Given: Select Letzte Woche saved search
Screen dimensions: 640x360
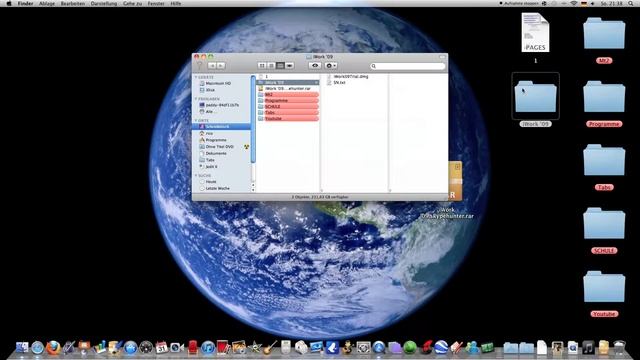Looking at the screenshot, I should (214, 189).
